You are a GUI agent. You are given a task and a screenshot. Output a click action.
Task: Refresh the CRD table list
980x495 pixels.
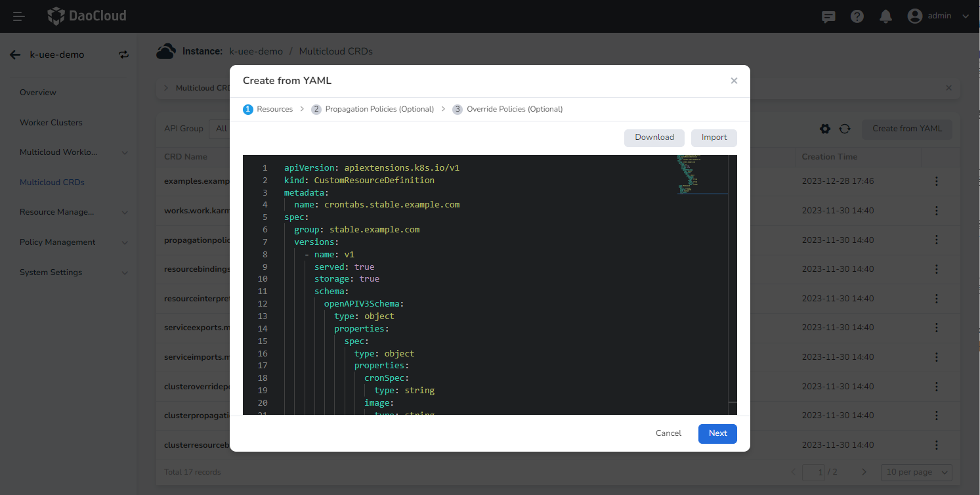845,129
